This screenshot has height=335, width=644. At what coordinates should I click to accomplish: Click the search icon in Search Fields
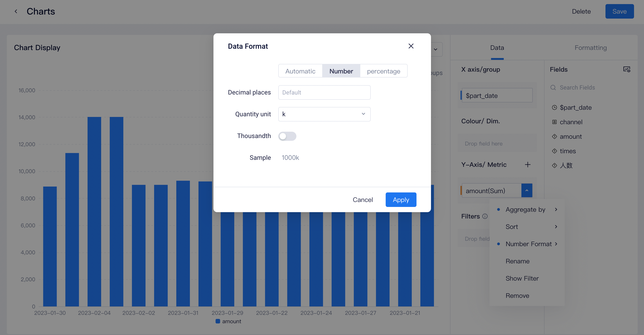click(553, 87)
